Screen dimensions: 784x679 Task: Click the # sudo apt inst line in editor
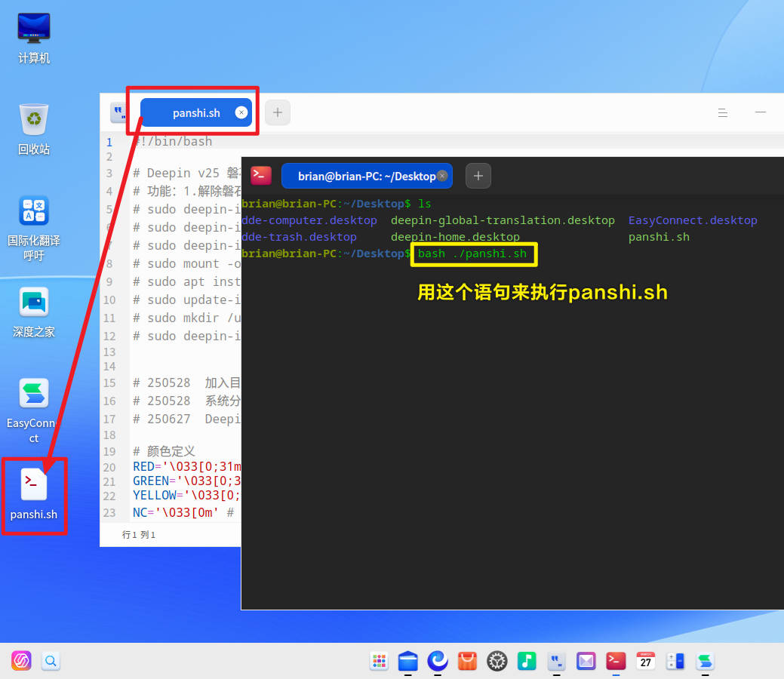click(x=186, y=281)
